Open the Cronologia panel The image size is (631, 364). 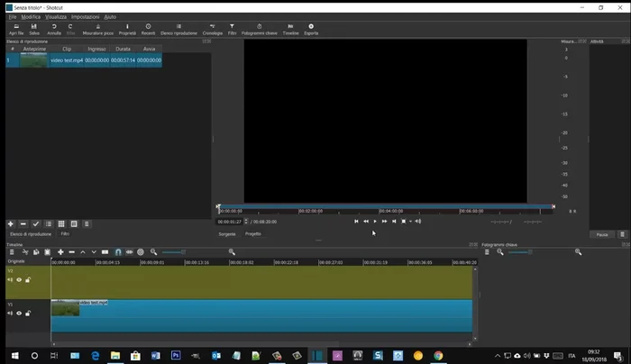(213, 30)
